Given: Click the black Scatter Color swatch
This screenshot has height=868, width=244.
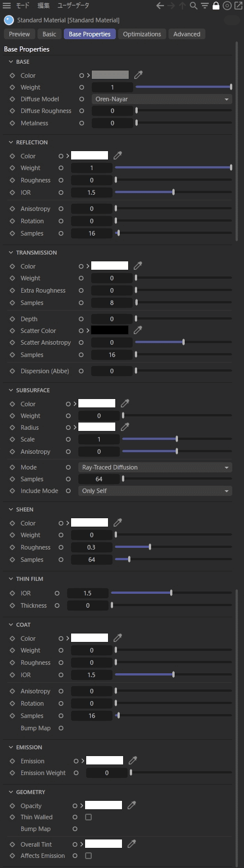Looking at the screenshot, I should (x=110, y=330).
